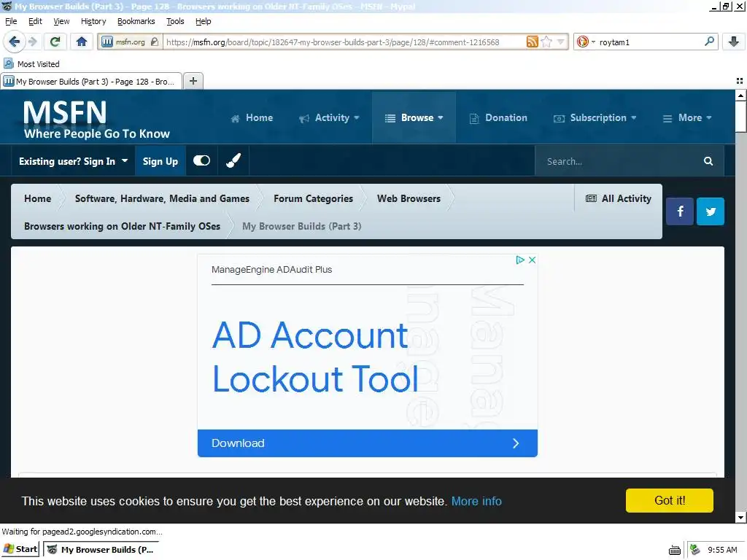Open the Donation page
The height and width of the screenshot is (560, 747).
pos(498,117)
